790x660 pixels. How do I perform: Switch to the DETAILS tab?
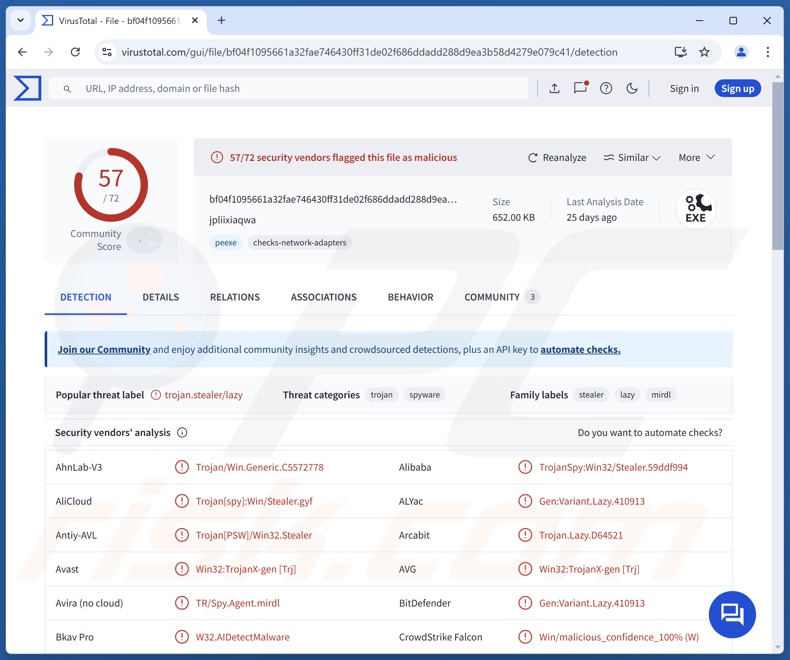160,297
